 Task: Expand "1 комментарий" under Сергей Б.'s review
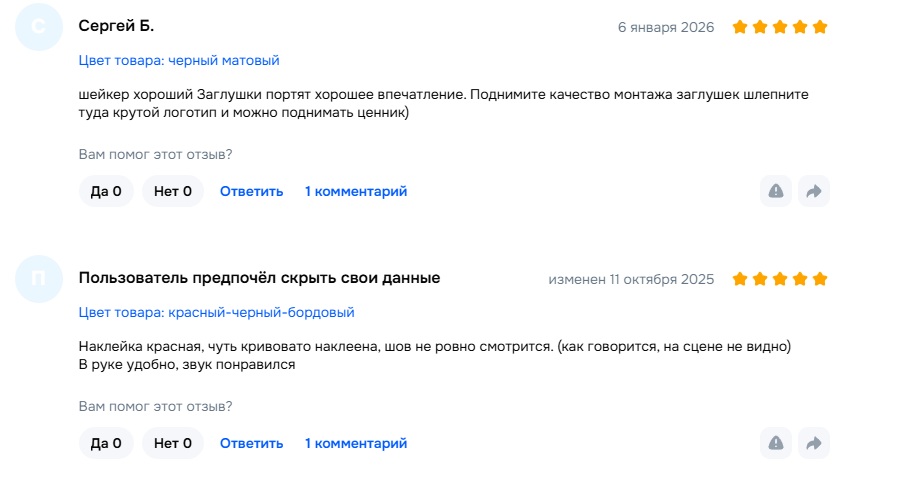pos(356,191)
